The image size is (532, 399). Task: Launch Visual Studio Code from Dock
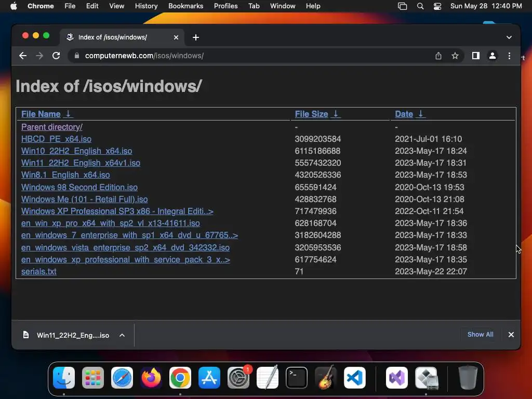(x=354, y=378)
